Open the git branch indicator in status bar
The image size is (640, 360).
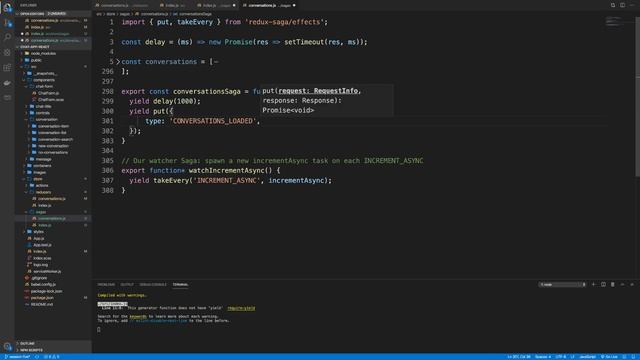pyautogui.click(x=18, y=357)
